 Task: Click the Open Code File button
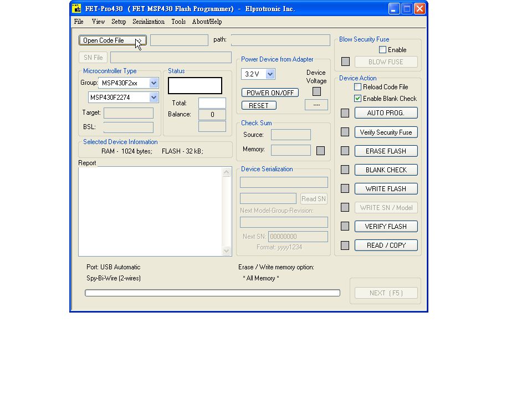(x=112, y=40)
